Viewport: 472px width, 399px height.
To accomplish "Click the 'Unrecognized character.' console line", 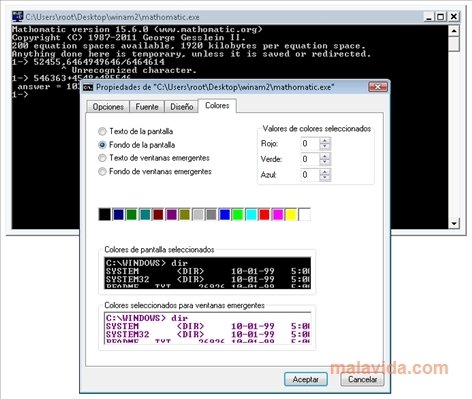I will (x=134, y=70).
